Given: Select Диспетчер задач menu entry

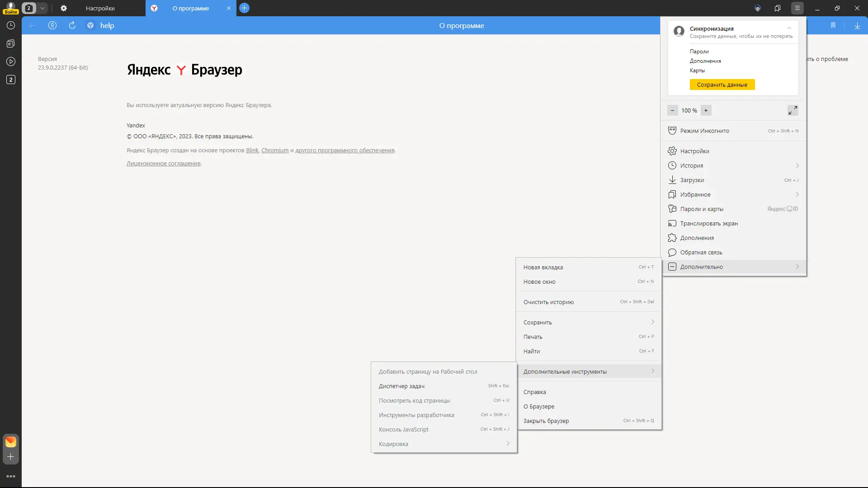Looking at the screenshot, I should point(401,386).
